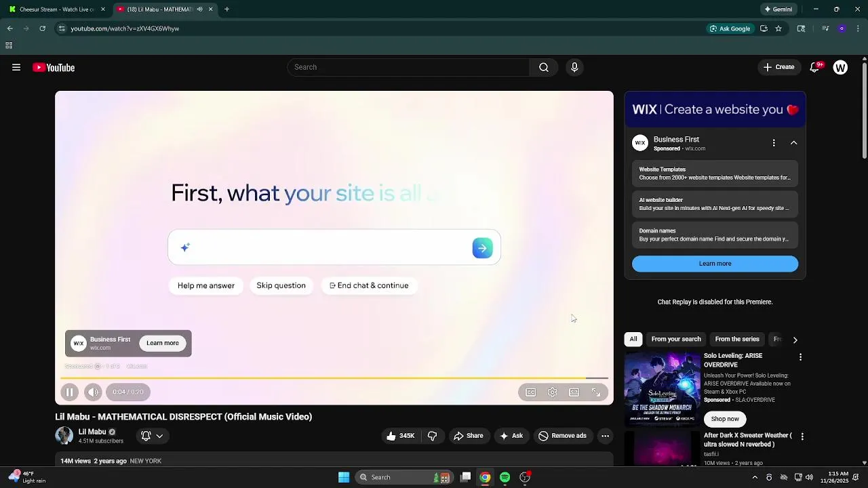The height and width of the screenshot is (488, 868).
Task: Click the Create button
Action: 778,67
